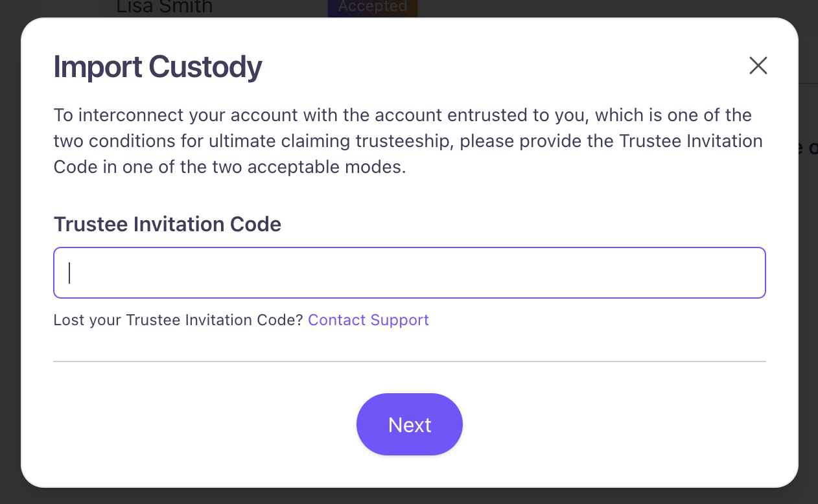Select the Lisa Smith name in background
This screenshot has width=818, height=504.
164,7
